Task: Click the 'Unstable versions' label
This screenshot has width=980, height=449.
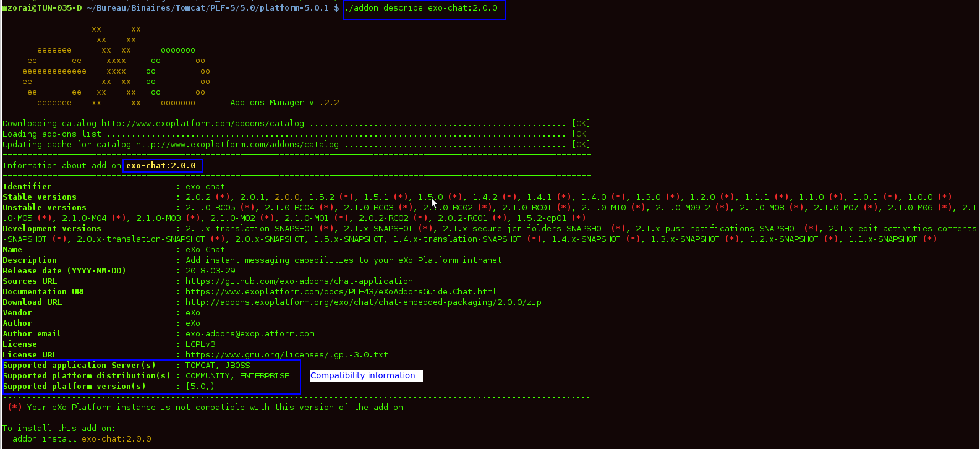Action: (x=45, y=207)
